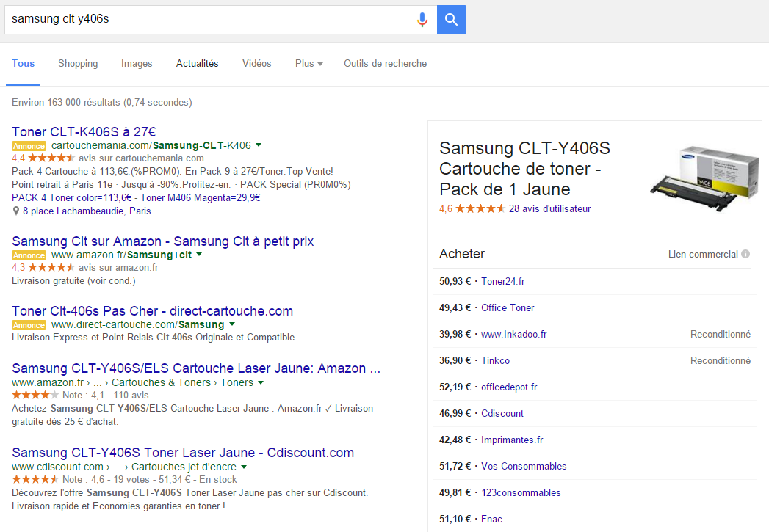Switch to the Images tab
The height and width of the screenshot is (532, 769).
pyautogui.click(x=137, y=64)
